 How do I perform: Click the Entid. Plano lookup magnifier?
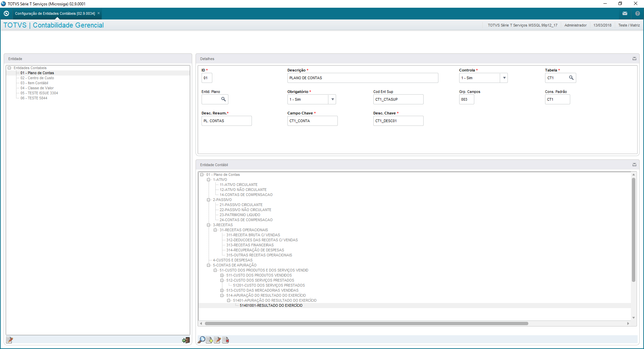click(223, 99)
